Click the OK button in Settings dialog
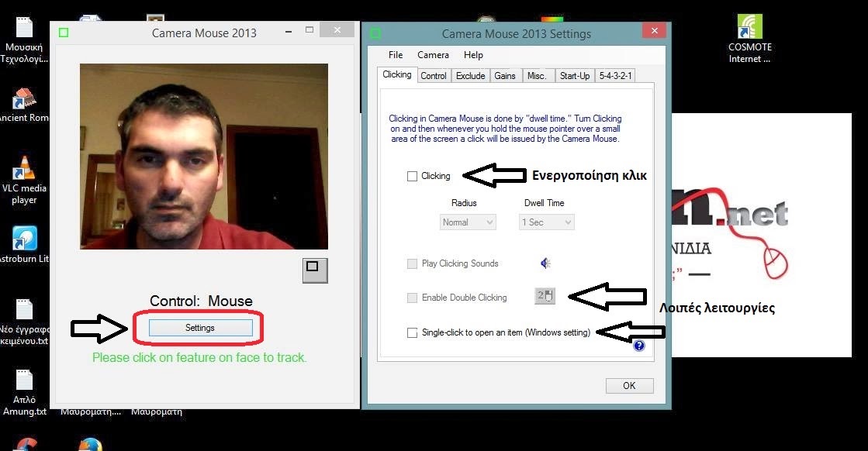The height and width of the screenshot is (451, 868). (x=629, y=385)
